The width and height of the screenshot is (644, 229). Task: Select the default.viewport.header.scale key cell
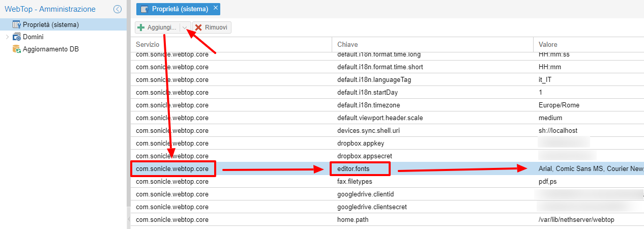coord(432,118)
